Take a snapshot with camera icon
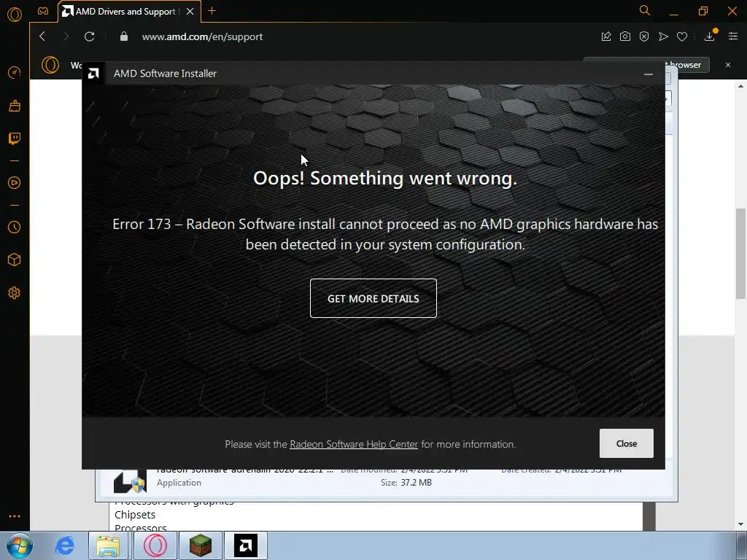This screenshot has height=560, width=747. point(625,36)
